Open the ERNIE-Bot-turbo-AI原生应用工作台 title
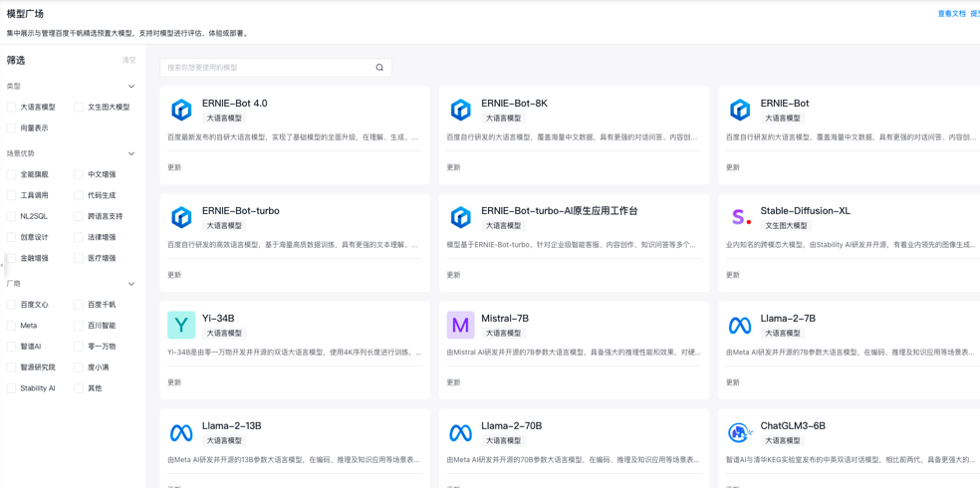The image size is (980, 488). [x=560, y=211]
